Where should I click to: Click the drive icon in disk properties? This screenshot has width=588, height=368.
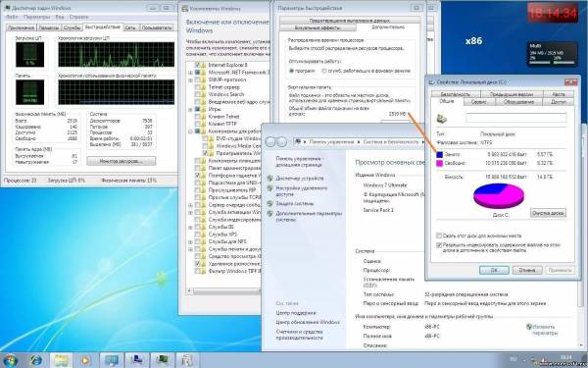tap(442, 119)
